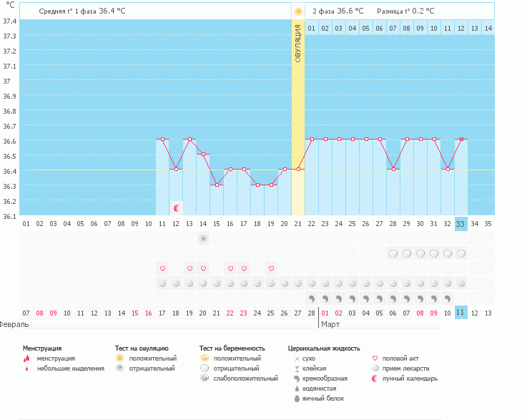Viewport: 522px width, 420px height.
Task: Select the highlighted cycle day 33 cell
Action: 461,223
